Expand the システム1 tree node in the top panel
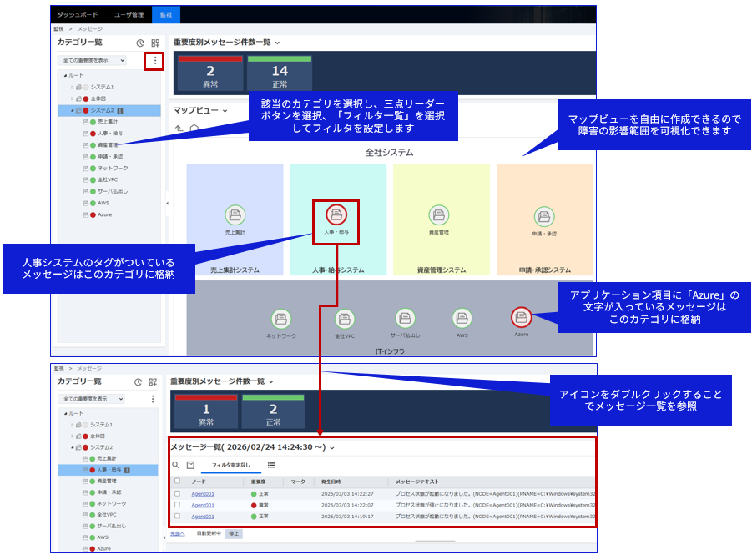Image resolution: width=752 pixels, height=560 pixels. pos(72,87)
